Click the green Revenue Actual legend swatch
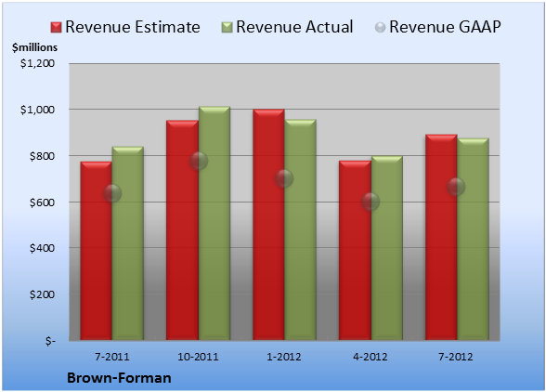Viewport: 546px width, 392px height. 227,28
